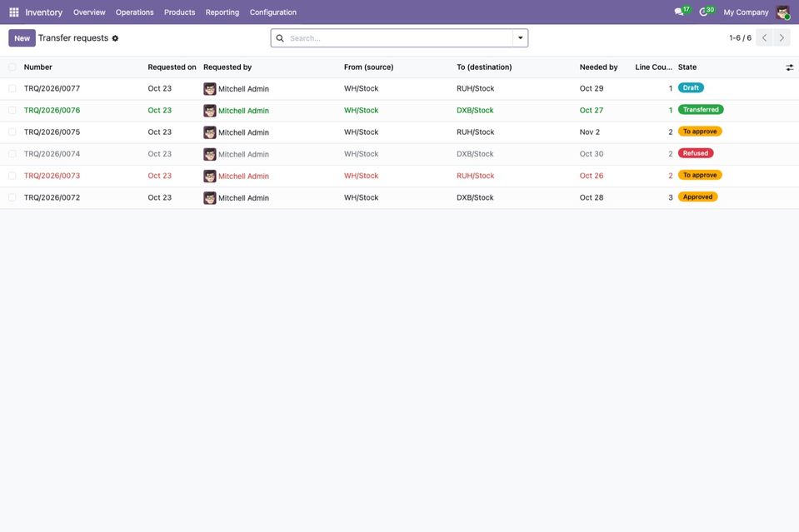Click the magnifier search icon
The width and height of the screenshot is (799, 532).
tap(280, 38)
